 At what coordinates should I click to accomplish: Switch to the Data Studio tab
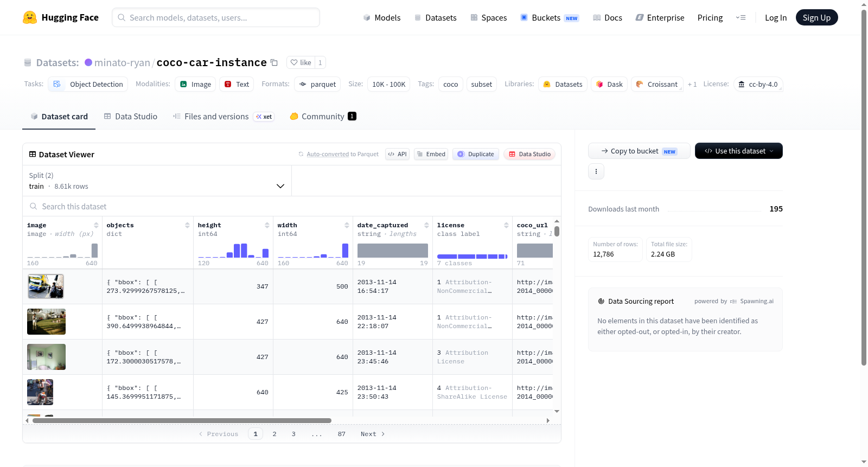tap(131, 117)
